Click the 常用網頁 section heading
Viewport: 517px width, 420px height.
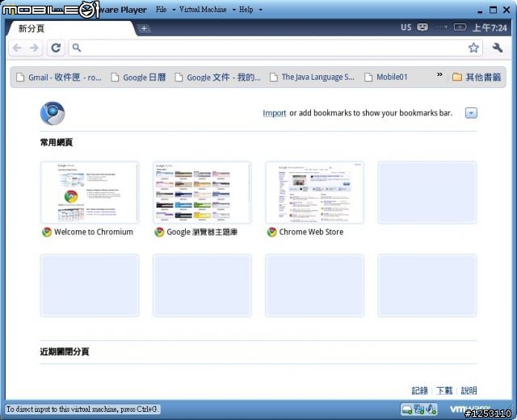57,142
